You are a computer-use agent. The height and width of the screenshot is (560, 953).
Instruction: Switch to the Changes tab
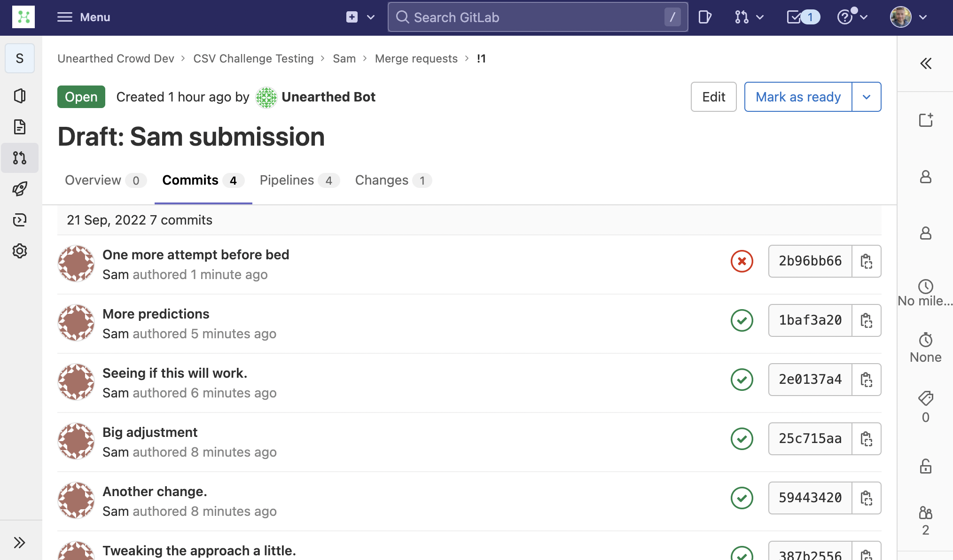click(393, 180)
